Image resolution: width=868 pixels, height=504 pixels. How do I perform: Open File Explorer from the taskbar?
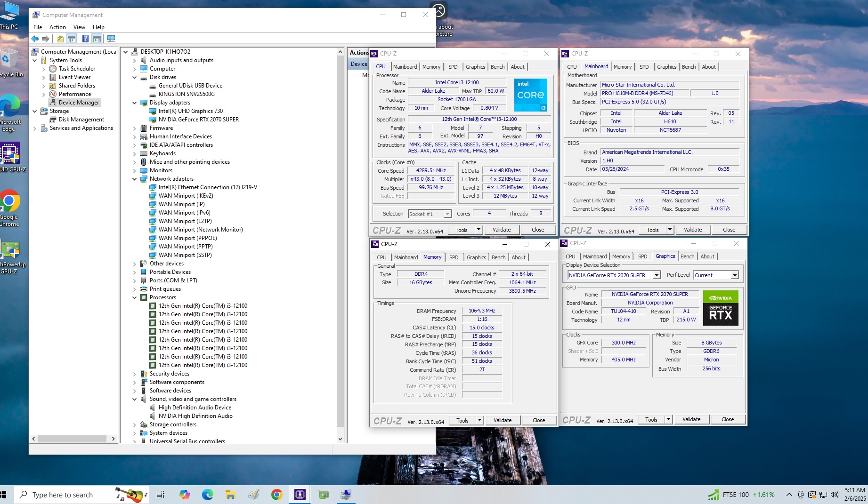coord(230,495)
